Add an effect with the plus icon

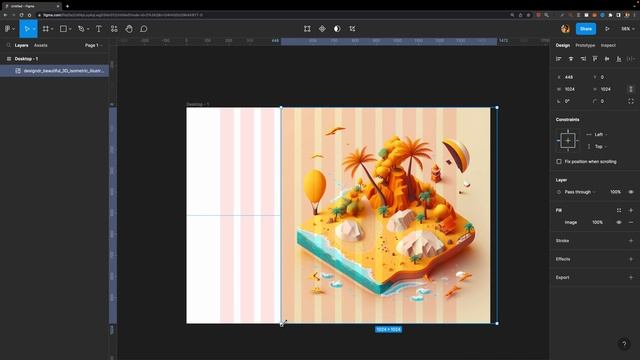tap(631, 259)
